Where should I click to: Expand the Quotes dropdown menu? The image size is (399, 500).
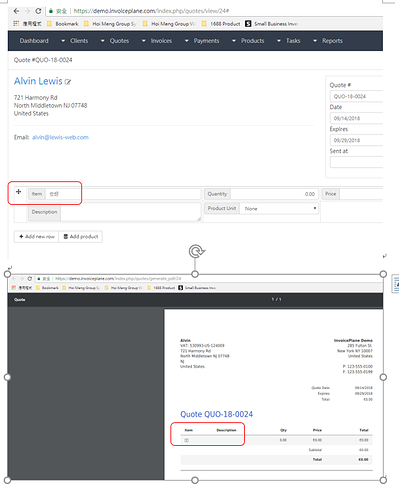tap(115, 41)
